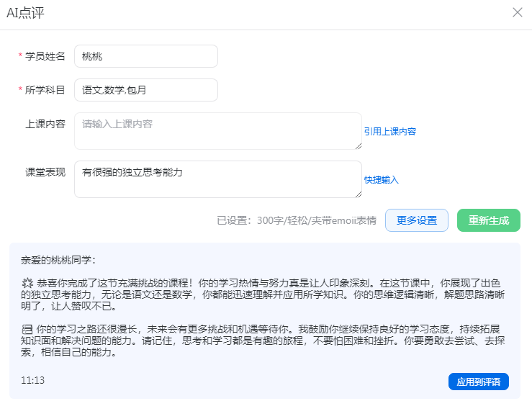Click the 学员姓名 input field
532x401 pixels.
pos(145,56)
